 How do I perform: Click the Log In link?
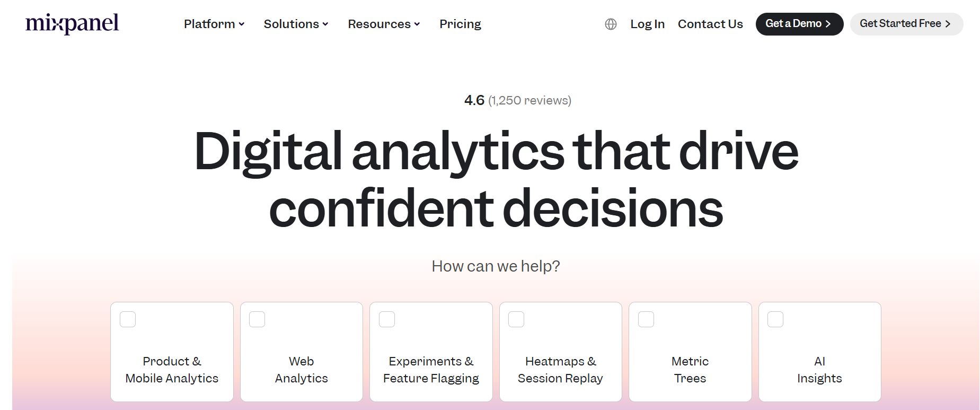coord(647,24)
